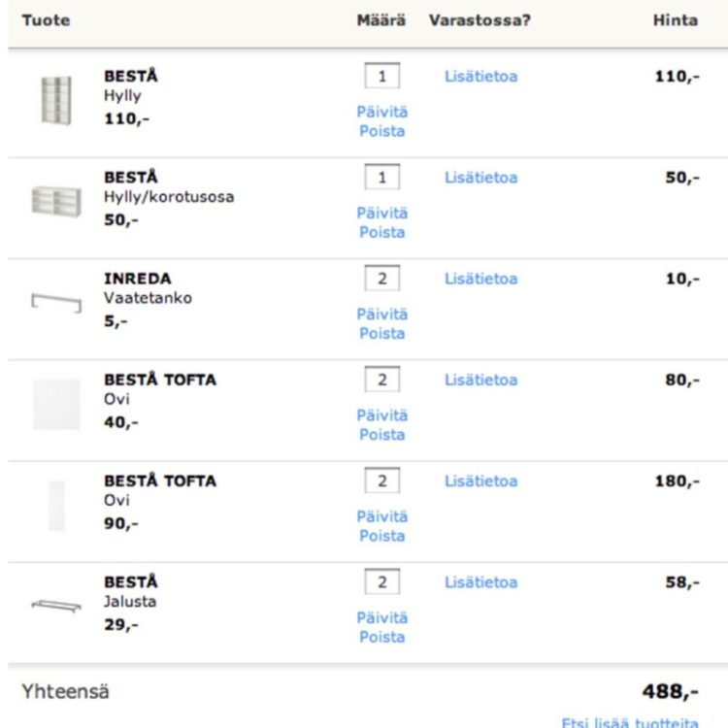This screenshot has width=728, height=728.
Task: Click the quantity field for BESTÅ Hylly
Action: [382, 76]
